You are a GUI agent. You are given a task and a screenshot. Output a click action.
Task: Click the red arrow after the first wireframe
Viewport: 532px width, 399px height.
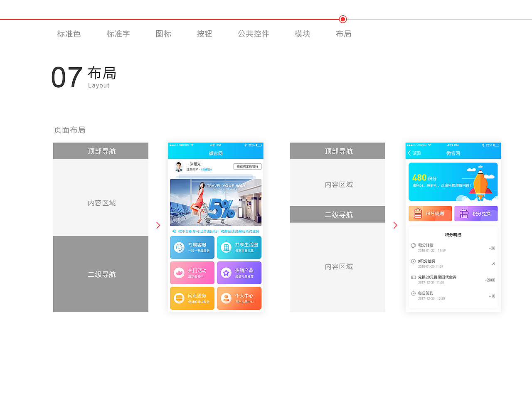[158, 225]
